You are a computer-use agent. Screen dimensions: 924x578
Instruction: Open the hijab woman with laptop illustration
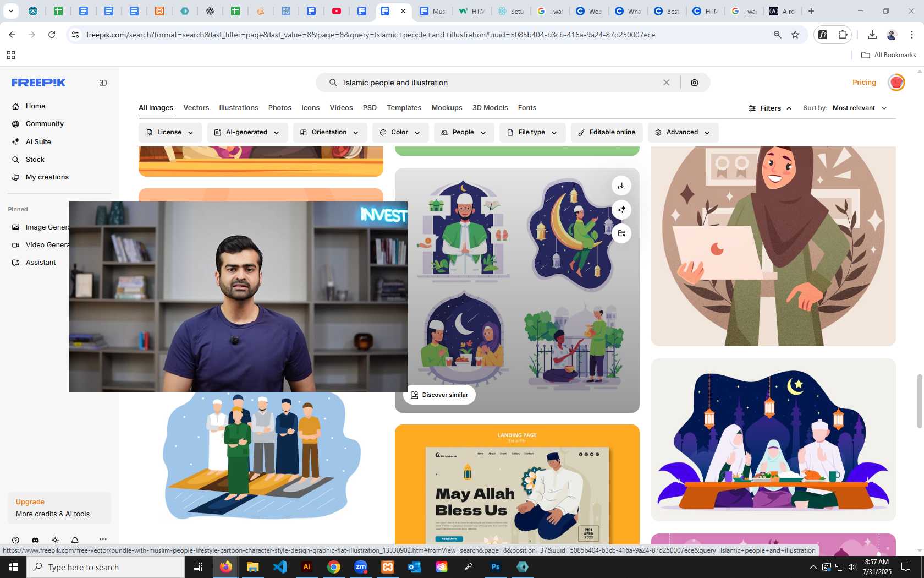(x=773, y=246)
